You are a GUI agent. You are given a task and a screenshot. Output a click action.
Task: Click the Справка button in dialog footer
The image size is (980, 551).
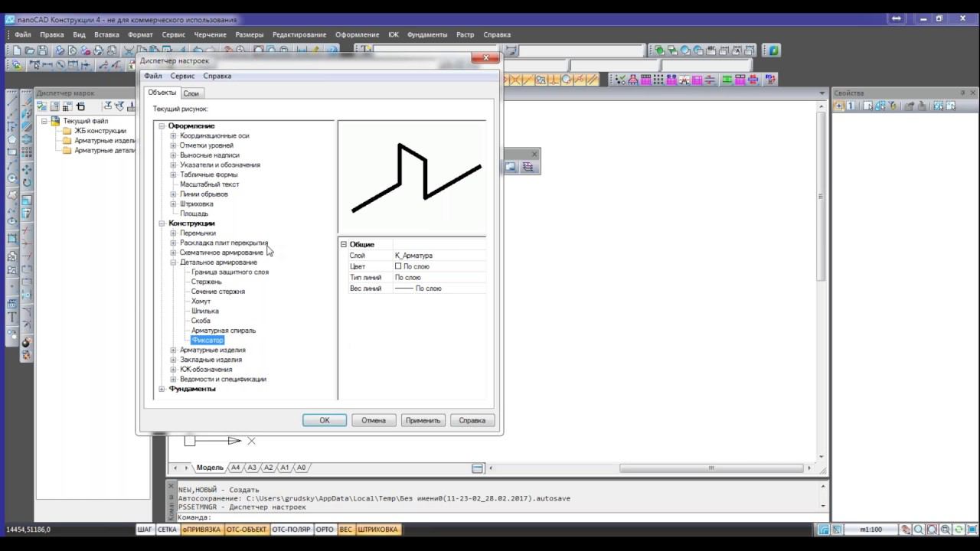(472, 420)
